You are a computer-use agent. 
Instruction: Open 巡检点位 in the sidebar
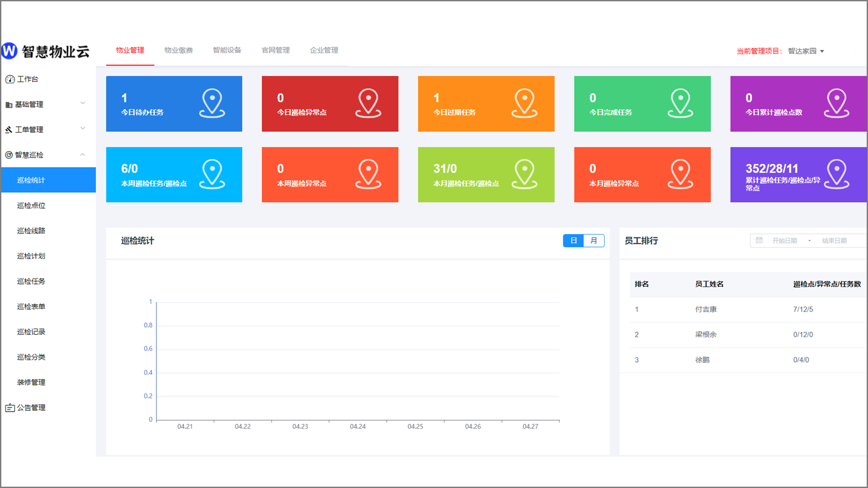point(31,205)
